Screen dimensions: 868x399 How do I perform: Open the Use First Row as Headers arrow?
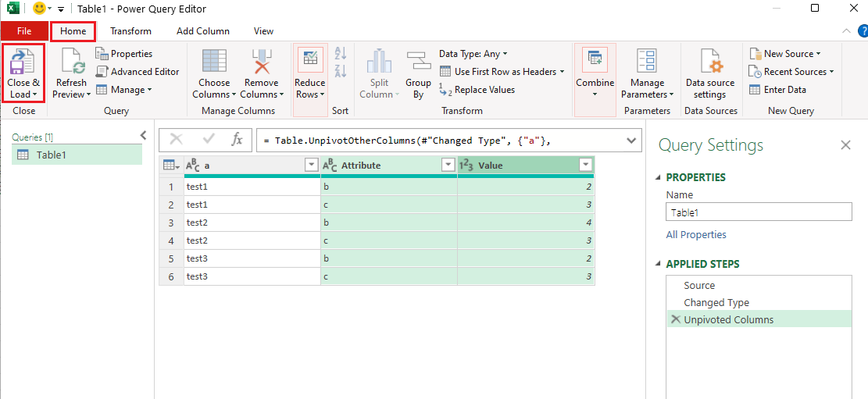pyautogui.click(x=562, y=72)
